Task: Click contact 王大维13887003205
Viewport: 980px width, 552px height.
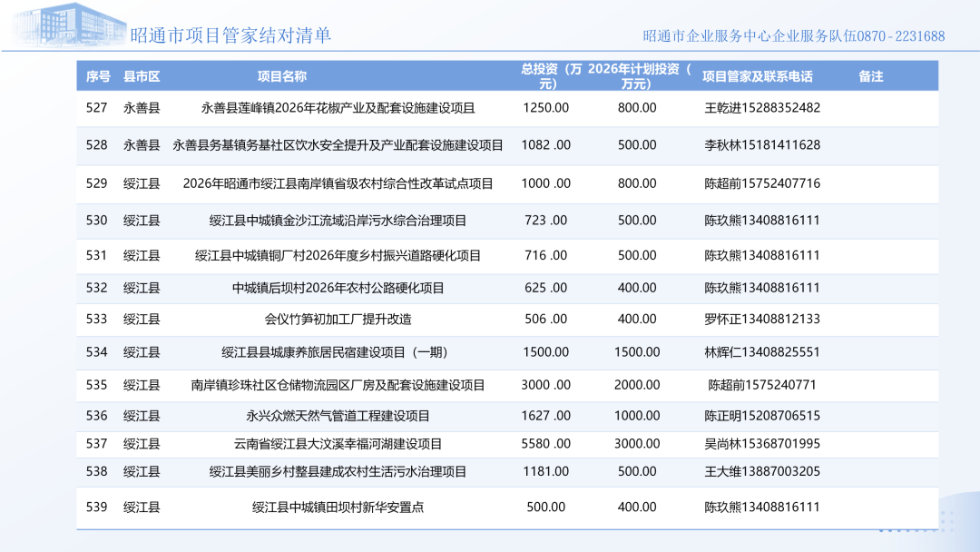Action: click(x=762, y=472)
